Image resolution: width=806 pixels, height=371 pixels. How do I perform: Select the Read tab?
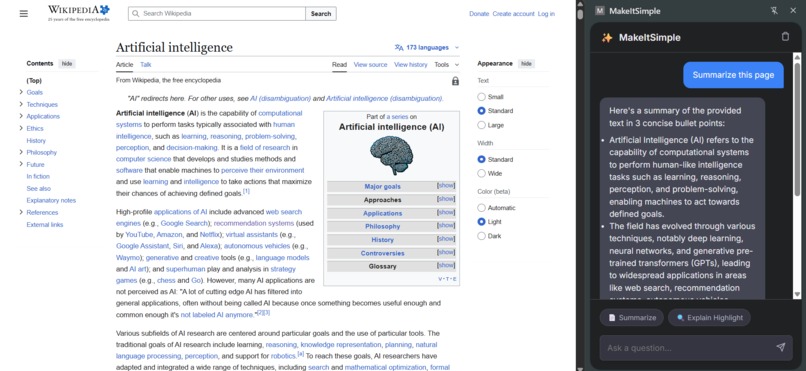click(339, 65)
